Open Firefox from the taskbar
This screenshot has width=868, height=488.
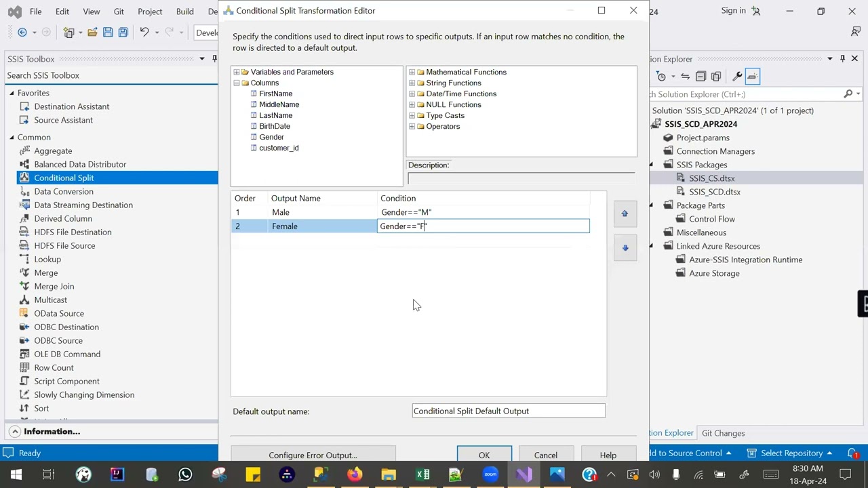354,474
